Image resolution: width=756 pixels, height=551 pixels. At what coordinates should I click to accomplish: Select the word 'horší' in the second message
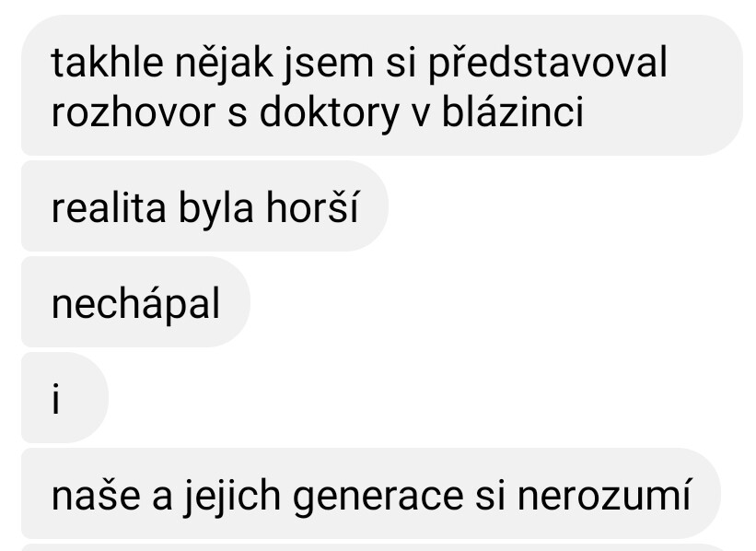pyautogui.click(x=312, y=206)
